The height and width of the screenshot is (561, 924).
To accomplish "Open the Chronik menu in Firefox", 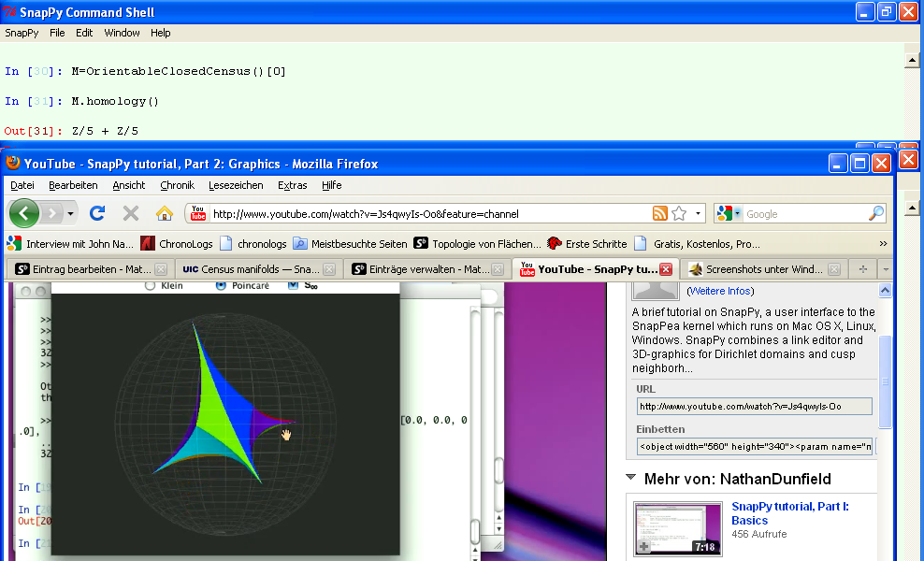I will pyautogui.click(x=177, y=185).
